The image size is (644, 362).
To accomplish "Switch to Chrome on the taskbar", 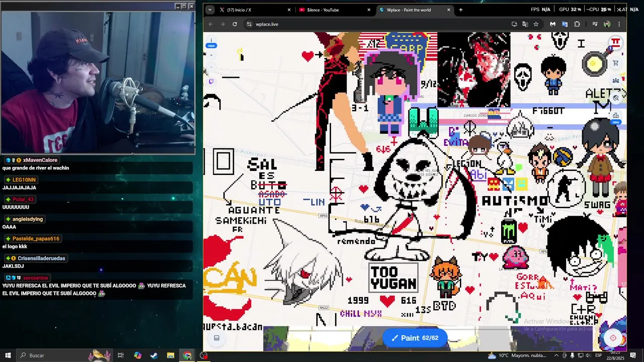I will coord(187,355).
